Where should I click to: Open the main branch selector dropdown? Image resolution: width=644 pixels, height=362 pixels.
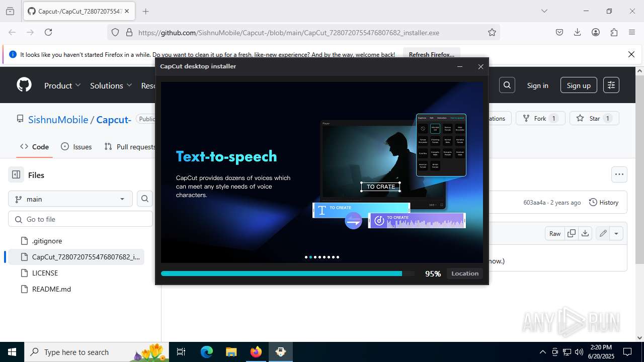[x=70, y=199]
